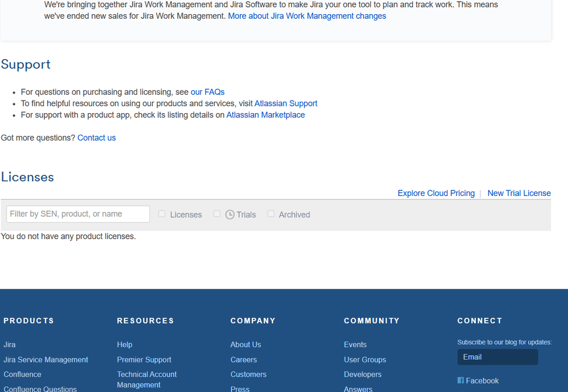Go to Developers footer link

click(x=363, y=374)
